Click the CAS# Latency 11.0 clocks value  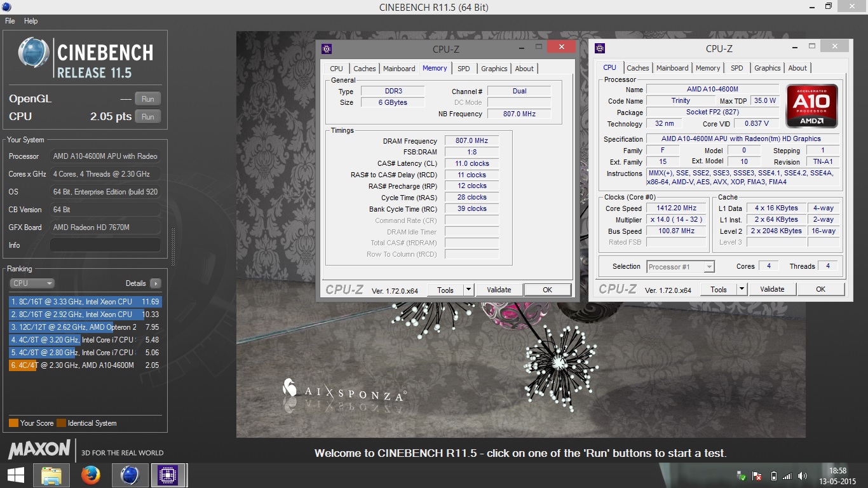point(471,163)
